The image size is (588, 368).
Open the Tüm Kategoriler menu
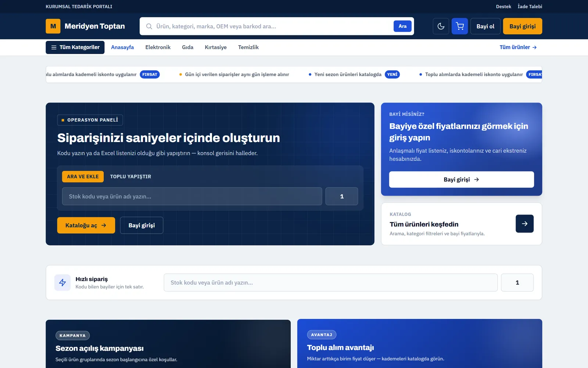75,47
